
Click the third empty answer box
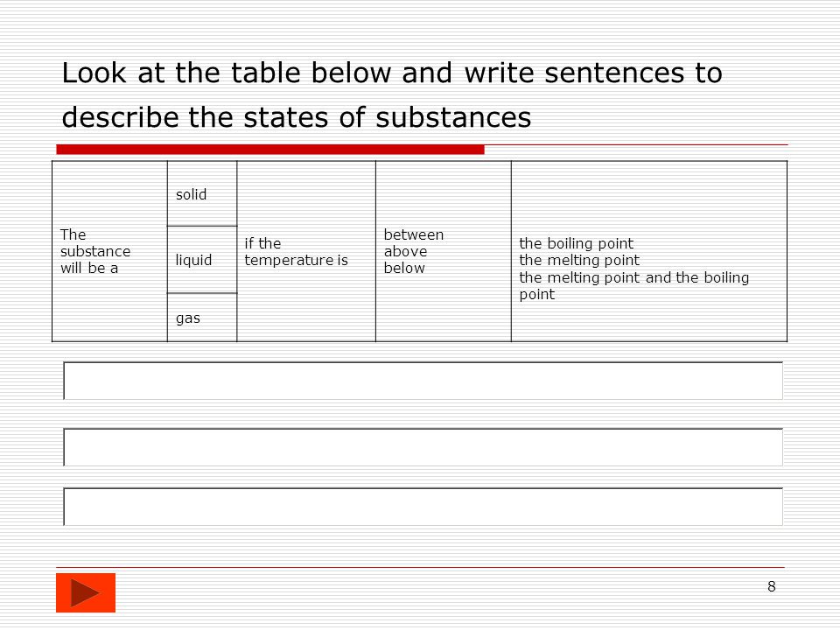423,507
